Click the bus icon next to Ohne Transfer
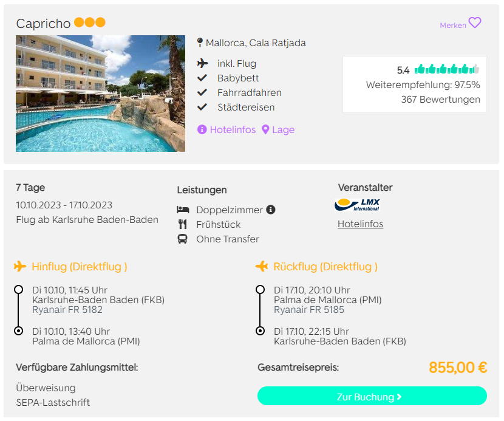Viewport: 504px width, 421px height. click(183, 239)
